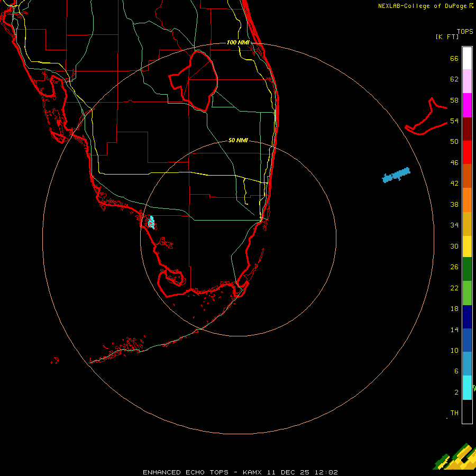
Task: Click the legend value "30"
Action: (454, 246)
